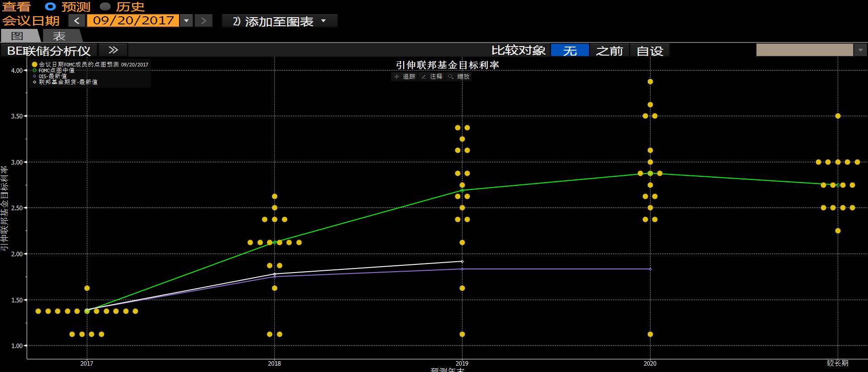This screenshot has height=372, width=868.
Task: Select the 历史 radio button
Action: pos(105,6)
